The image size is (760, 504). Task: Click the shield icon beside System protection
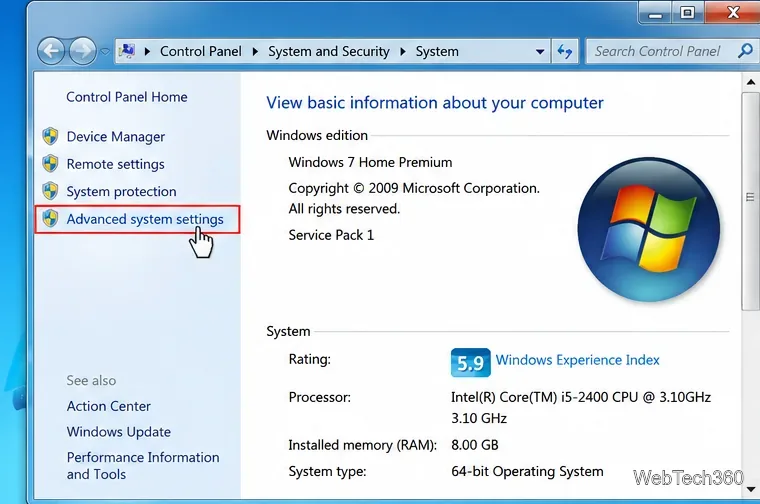coord(50,191)
